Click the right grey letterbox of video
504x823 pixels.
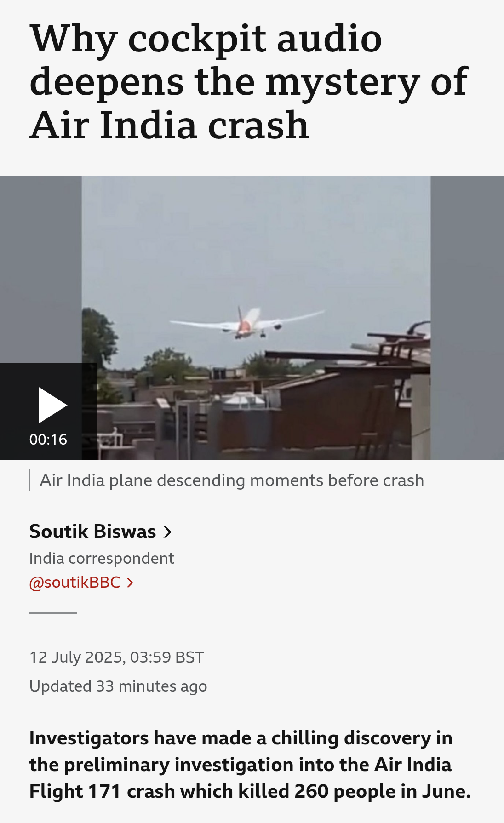[x=467, y=318]
